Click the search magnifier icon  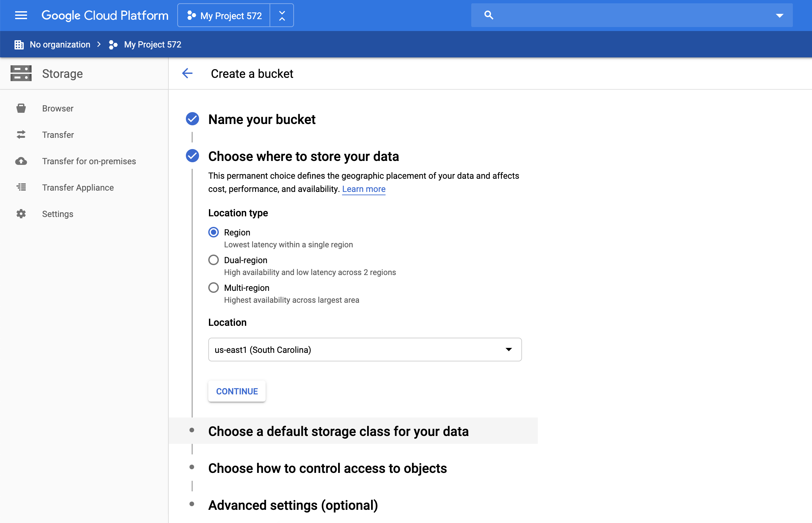click(489, 15)
